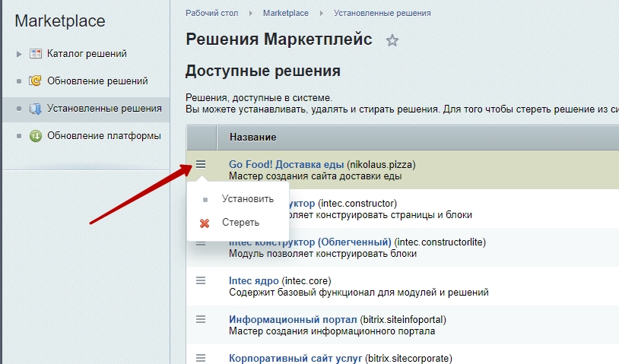Add page to favorites with star icon
Image resolution: width=619 pixels, height=364 pixels.
point(392,40)
